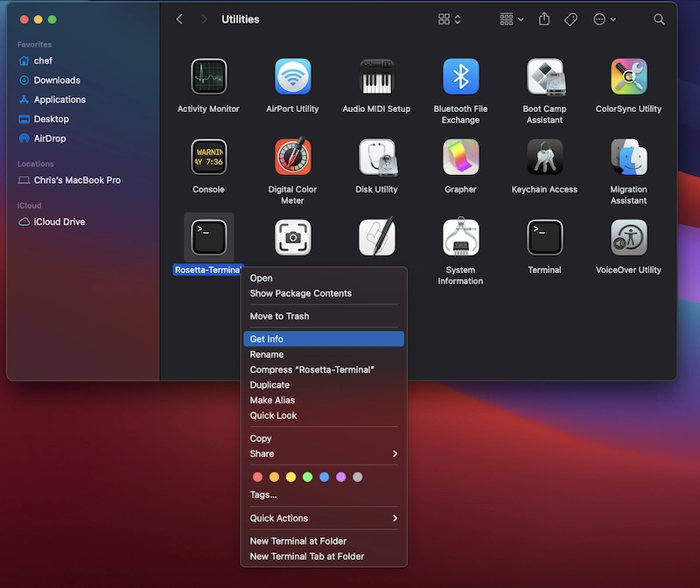The width and height of the screenshot is (700, 588).
Task: Choose Tags… from the context menu
Action: coord(324,494)
